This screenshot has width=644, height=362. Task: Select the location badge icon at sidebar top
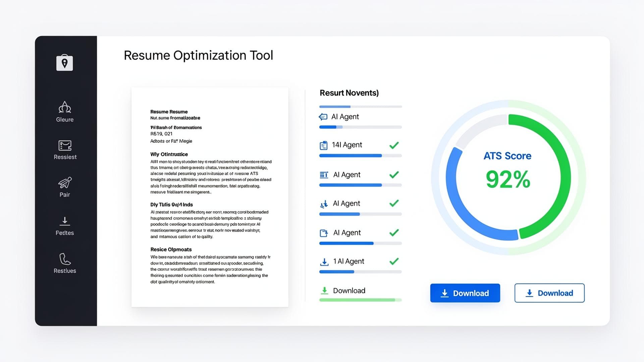(x=64, y=63)
